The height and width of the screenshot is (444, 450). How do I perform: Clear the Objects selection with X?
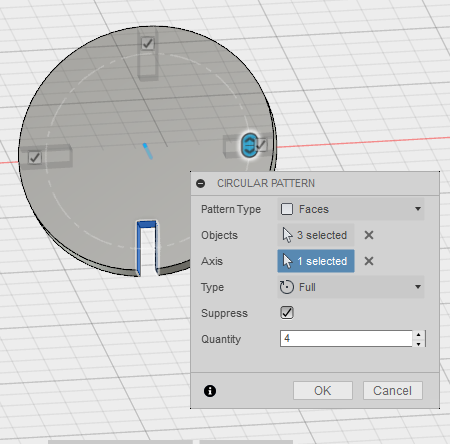pos(369,235)
